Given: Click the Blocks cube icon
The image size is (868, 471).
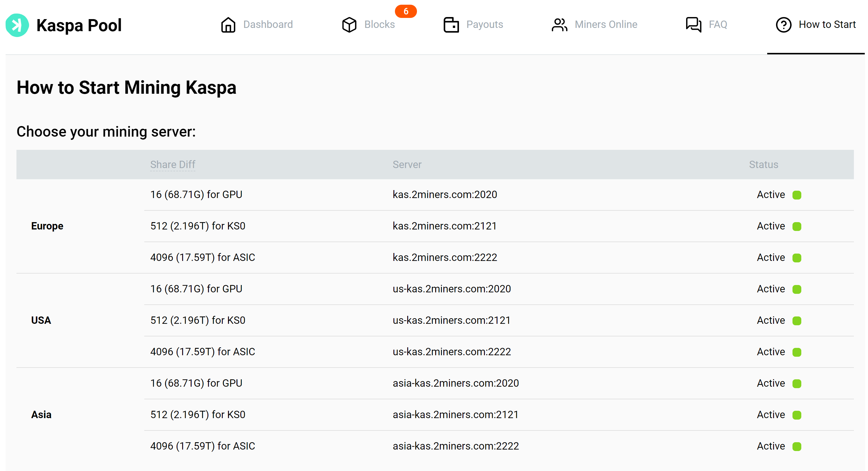Looking at the screenshot, I should 349,25.
